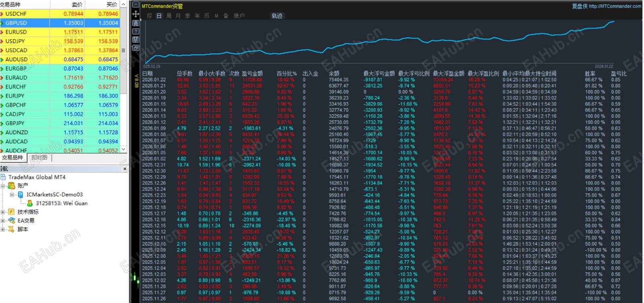The height and width of the screenshot is (303, 644).
Task: Select the 年 yearly tab
Action: [197, 16]
